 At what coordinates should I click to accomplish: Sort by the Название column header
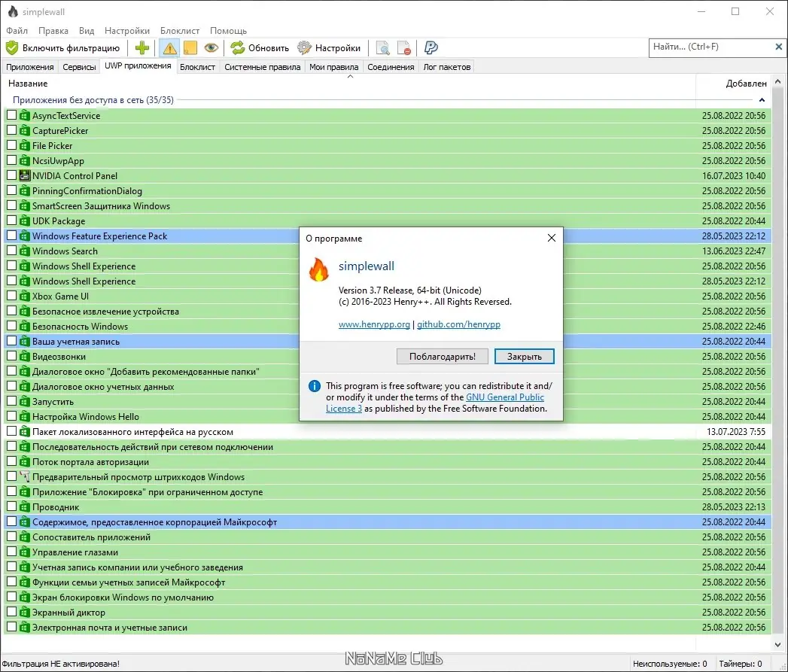[349, 84]
